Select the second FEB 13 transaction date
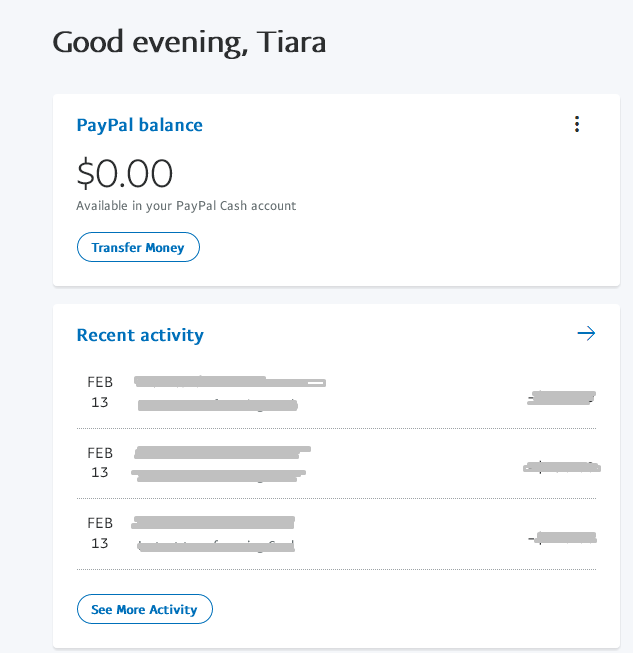This screenshot has width=633, height=653. coord(100,462)
